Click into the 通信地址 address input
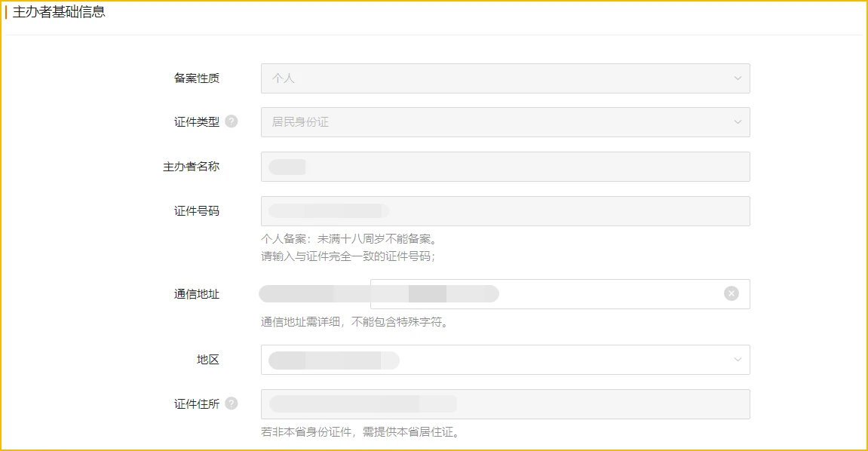This screenshot has width=868, height=451. [x=560, y=294]
